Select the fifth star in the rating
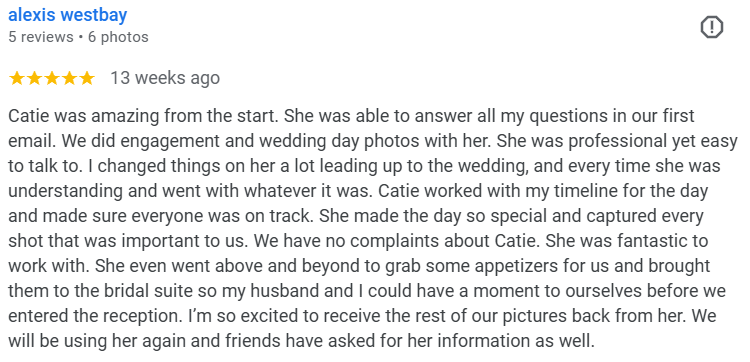The image size is (750, 362). (87, 78)
